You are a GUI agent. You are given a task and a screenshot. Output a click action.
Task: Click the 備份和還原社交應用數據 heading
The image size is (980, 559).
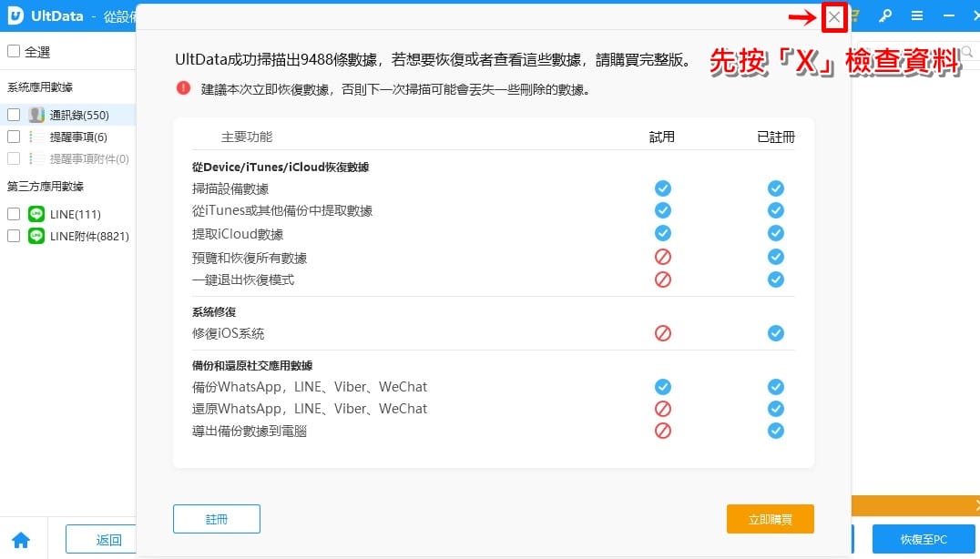click(252, 365)
